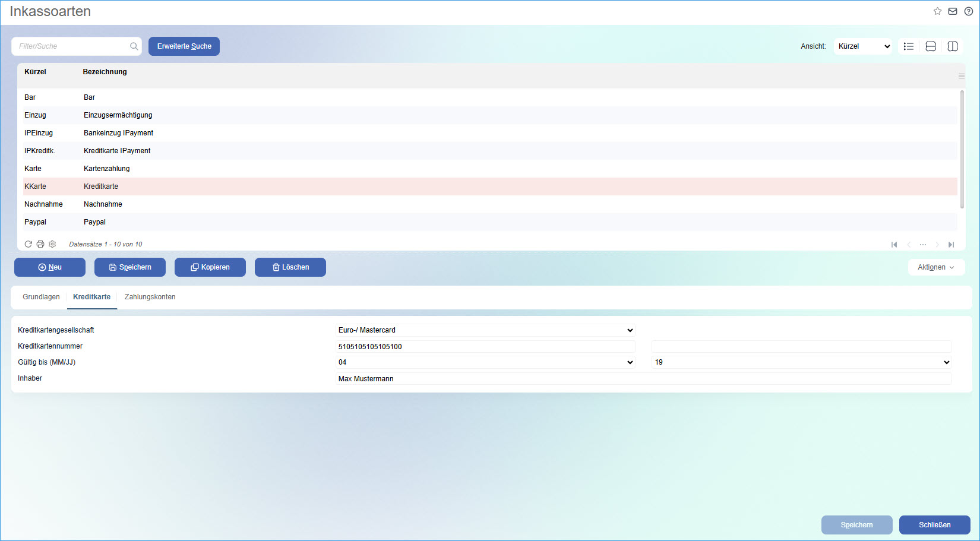Screen dimensions: 980x541
Task: Switch to the Grundlagen tab
Action: pos(41,297)
